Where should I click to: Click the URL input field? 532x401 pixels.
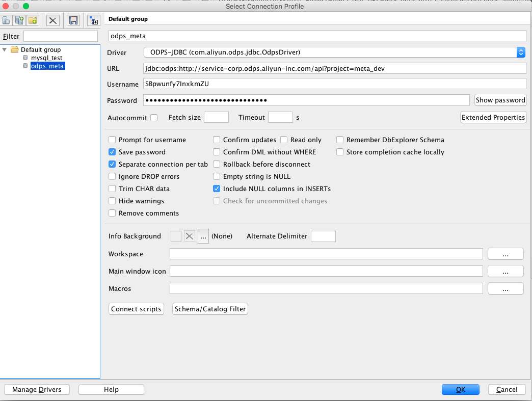point(334,68)
